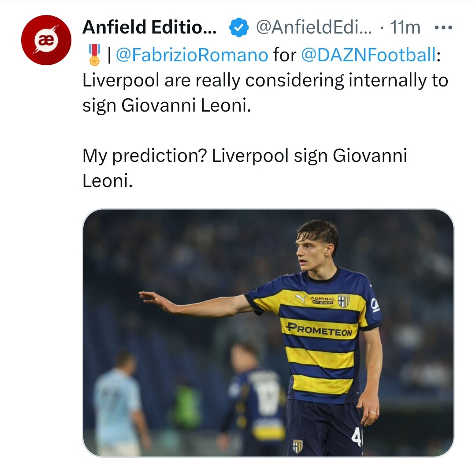Click the Parma crest on the jersey chest
476x464 pixels.
pyautogui.click(x=343, y=300)
